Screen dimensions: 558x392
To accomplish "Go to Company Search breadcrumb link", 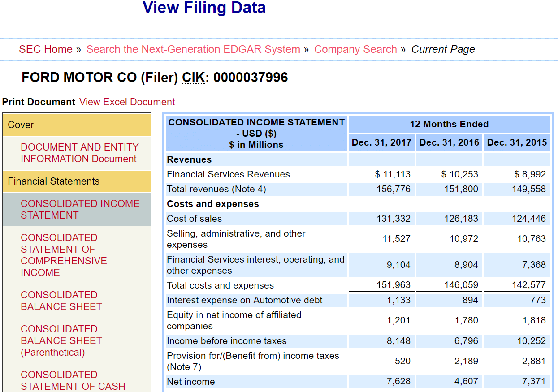I will [355, 49].
